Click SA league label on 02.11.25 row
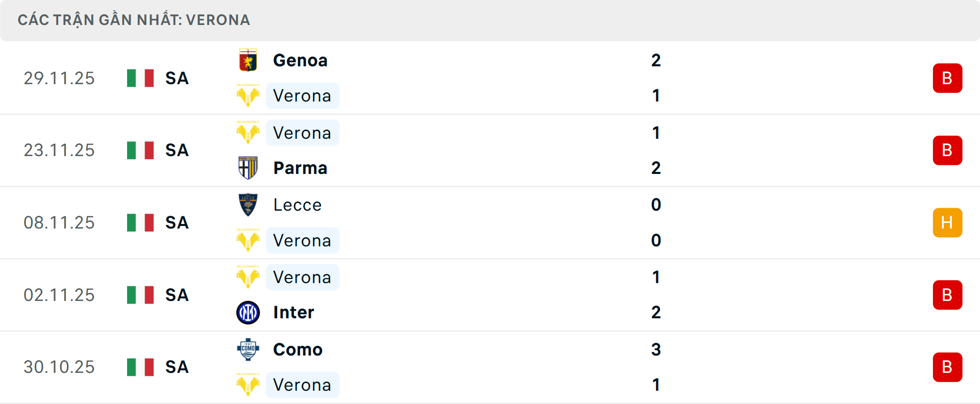Image resolution: width=980 pixels, height=404 pixels. point(177,295)
